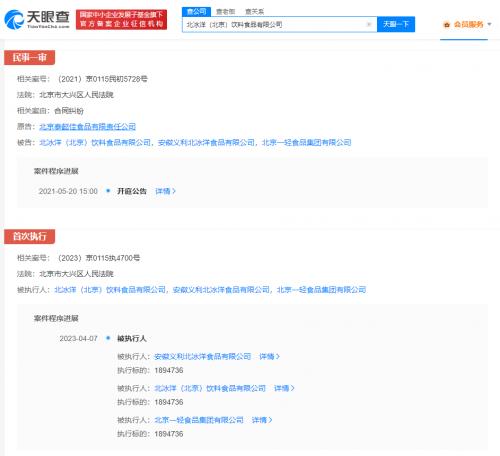The height and width of the screenshot is (456, 500).
Task: Open the red official credit agency banner
Action: pyautogui.click(x=121, y=20)
